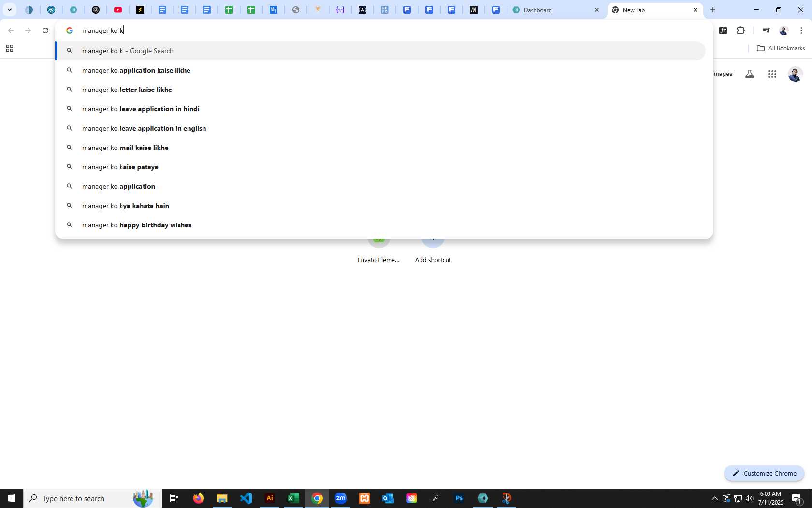
Task: Go forward to the next page
Action: tap(28, 30)
